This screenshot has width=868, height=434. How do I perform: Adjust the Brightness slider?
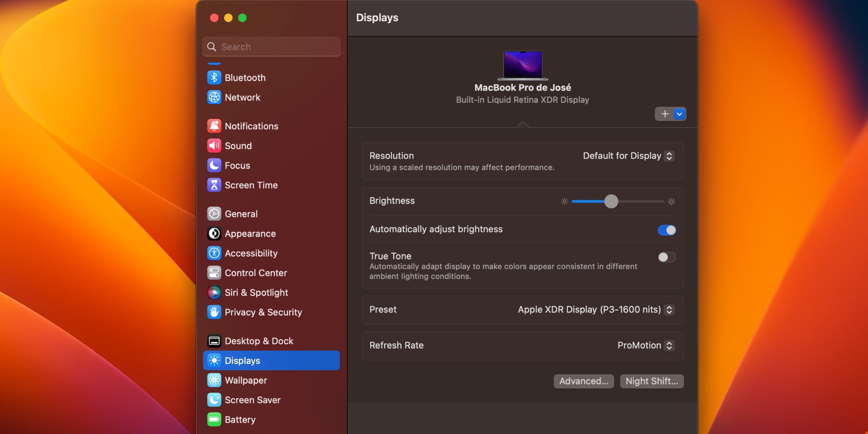612,201
